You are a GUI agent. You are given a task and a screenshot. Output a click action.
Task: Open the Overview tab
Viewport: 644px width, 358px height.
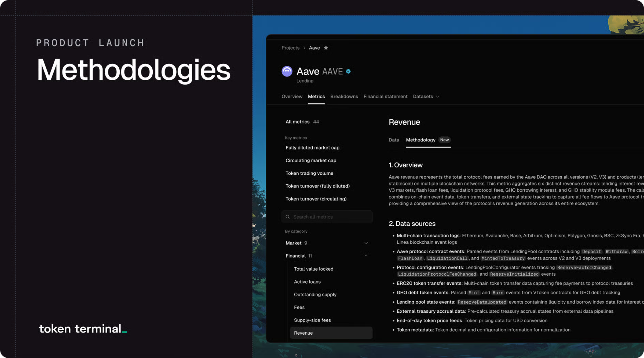tap(292, 97)
